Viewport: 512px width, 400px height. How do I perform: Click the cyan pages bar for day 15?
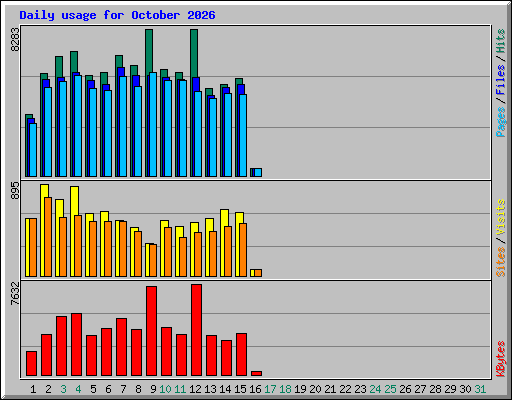point(243,135)
